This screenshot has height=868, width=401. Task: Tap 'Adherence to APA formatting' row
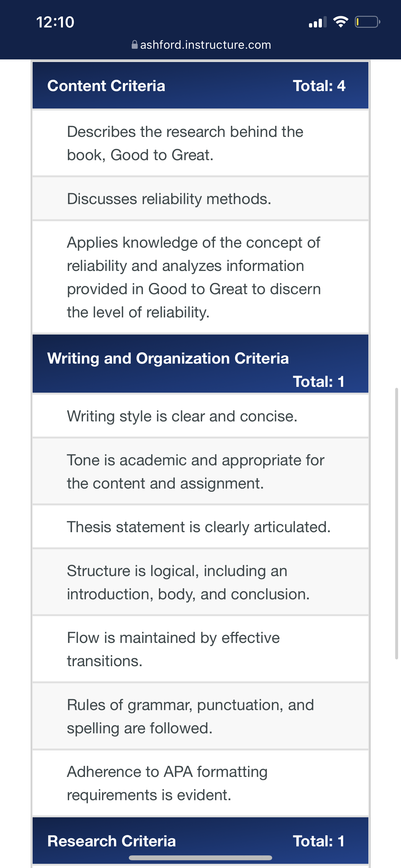[200, 783]
